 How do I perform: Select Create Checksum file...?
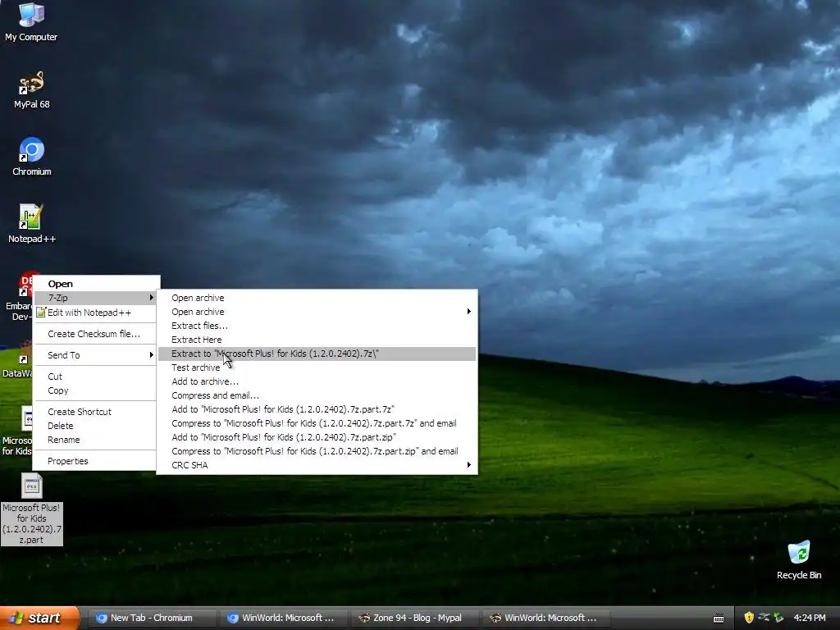tap(96, 334)
